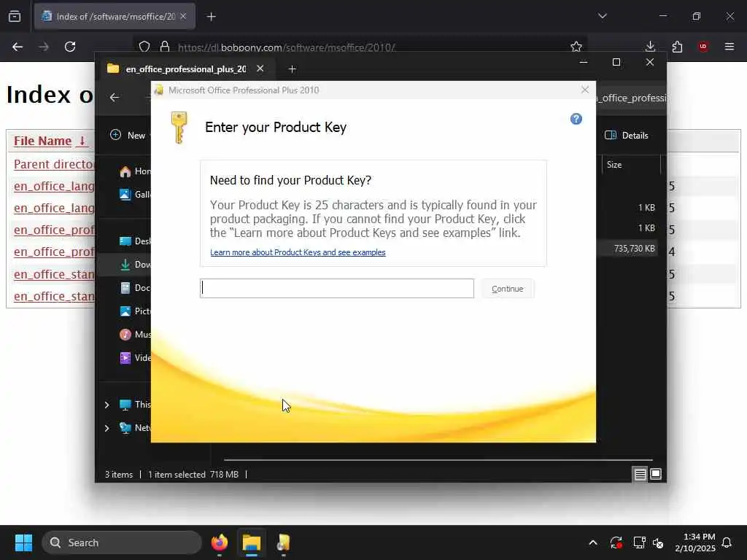Click the site padlock icon
This screenshot has height=560, width=747.
point(165,47)
